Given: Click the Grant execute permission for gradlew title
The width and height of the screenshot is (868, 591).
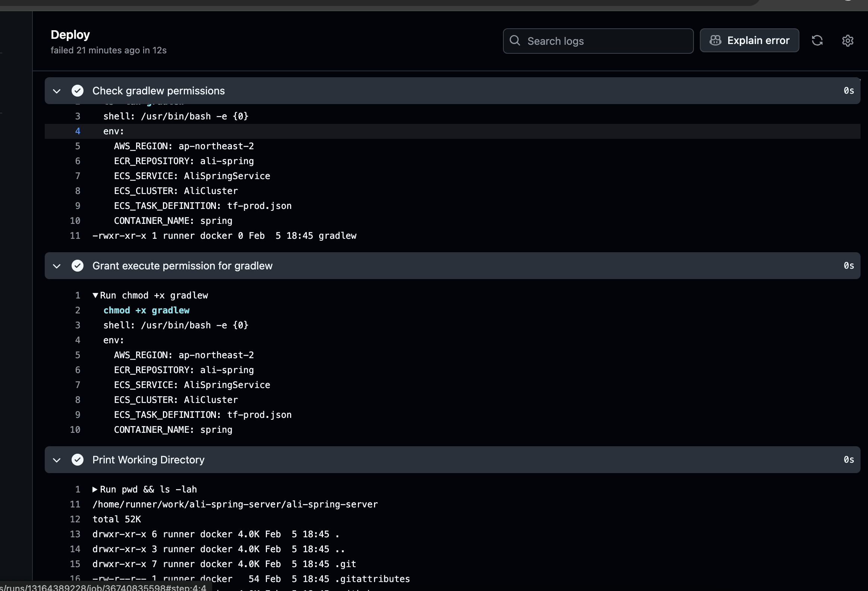Looking at the screenshot, I should (x=182, y=265).
